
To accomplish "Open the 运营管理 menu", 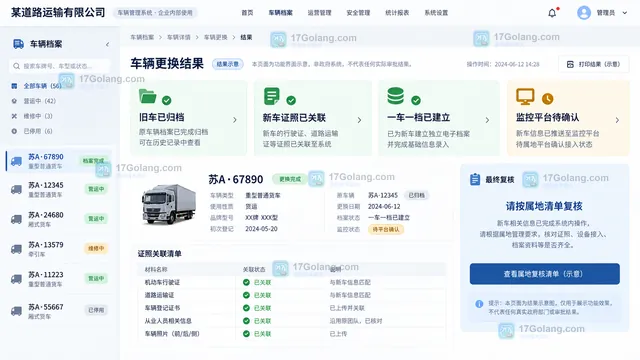I will tap(319, 13).
